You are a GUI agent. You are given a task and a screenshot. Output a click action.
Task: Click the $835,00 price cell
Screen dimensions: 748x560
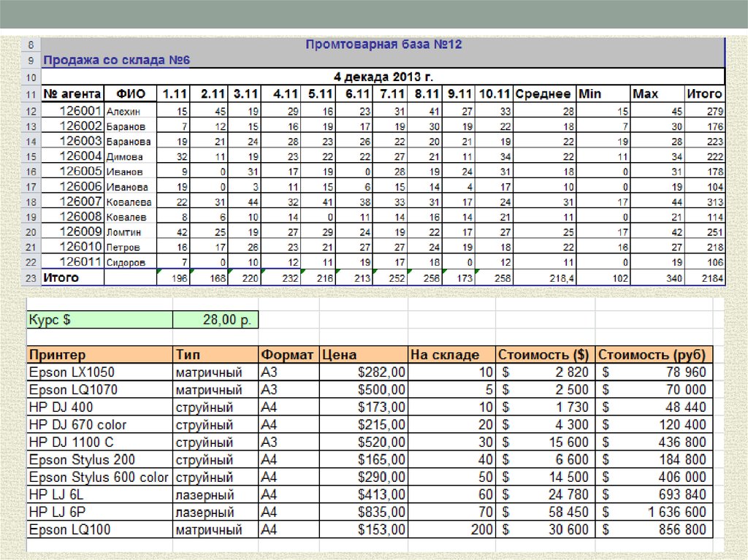(363, 513)
